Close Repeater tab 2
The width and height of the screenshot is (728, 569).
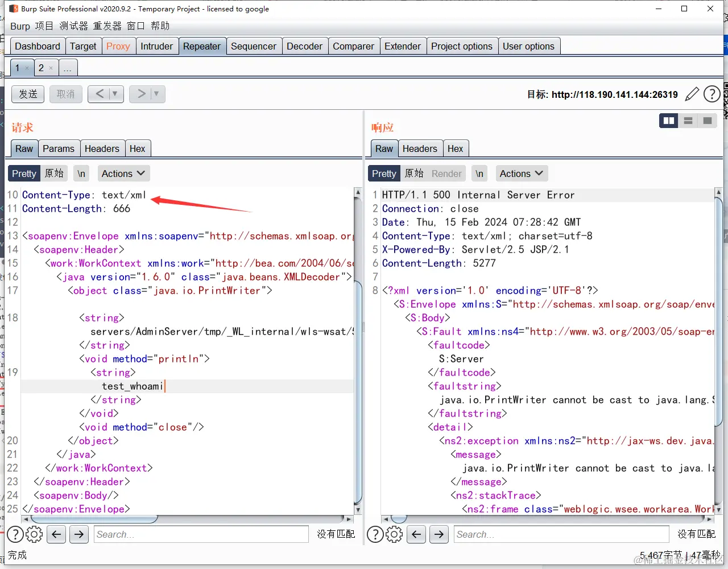pos(51,68)
